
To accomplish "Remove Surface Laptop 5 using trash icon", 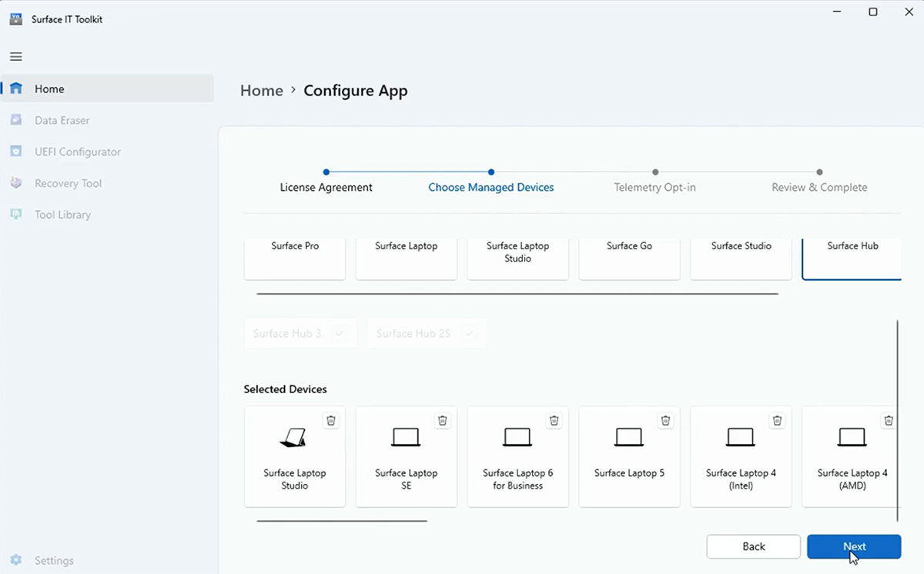I will pyautogui.click(x=666, y=420).
